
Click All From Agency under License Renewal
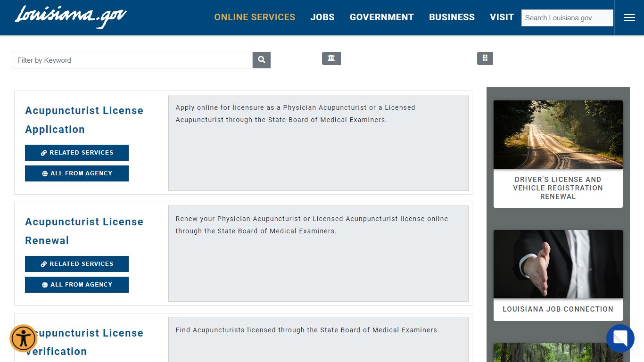tap(77, 285)
